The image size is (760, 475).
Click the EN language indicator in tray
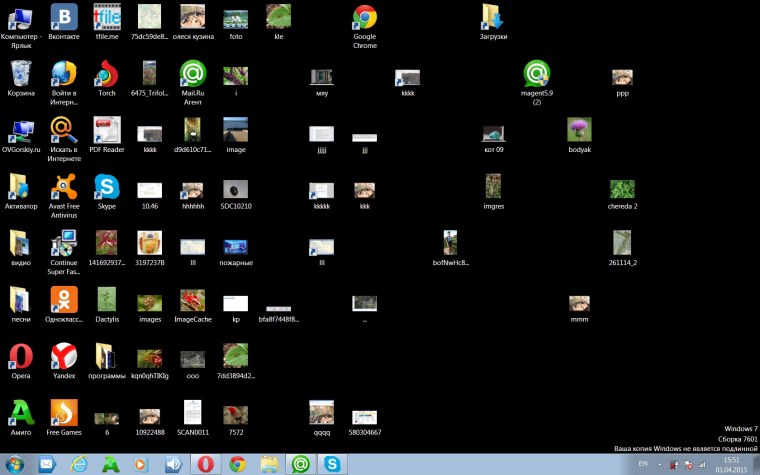click(x=642, y=464)
